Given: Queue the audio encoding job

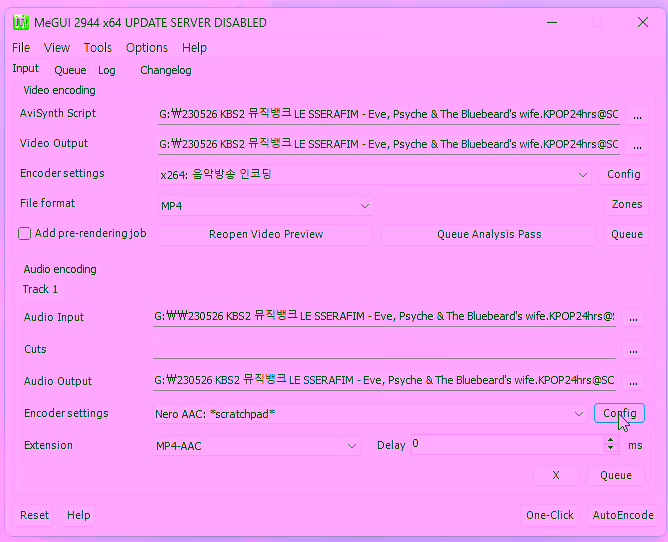Looking at the screenshot, I should point(616,476).
